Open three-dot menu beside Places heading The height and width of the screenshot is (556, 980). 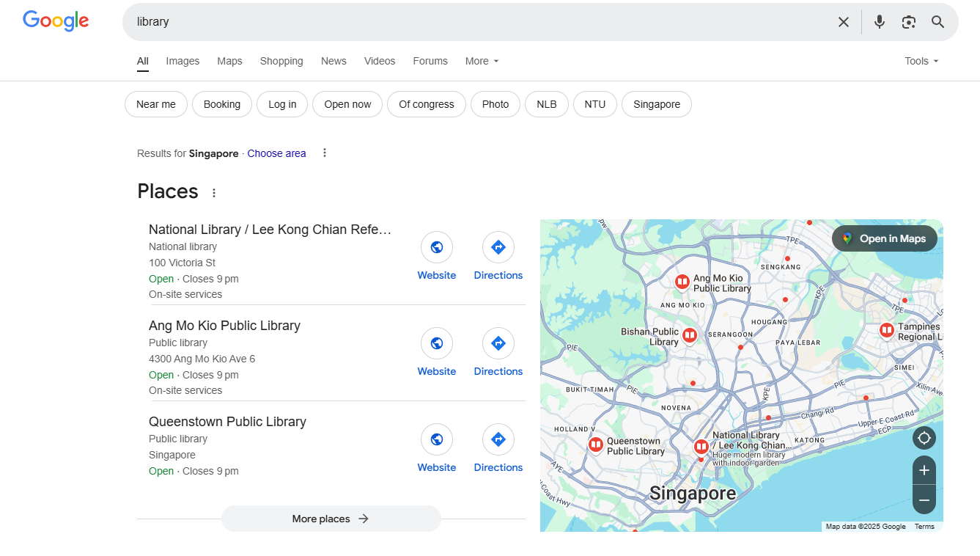(214, 193)
